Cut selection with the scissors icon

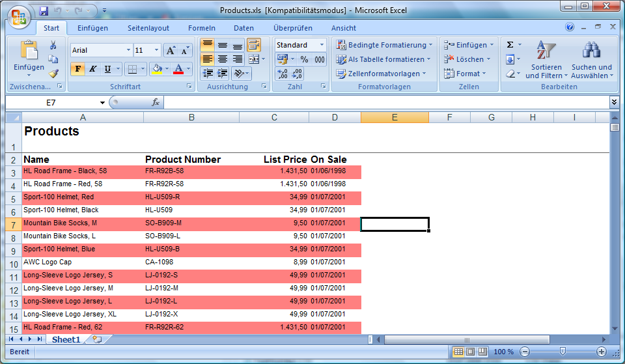click(53, 45)
